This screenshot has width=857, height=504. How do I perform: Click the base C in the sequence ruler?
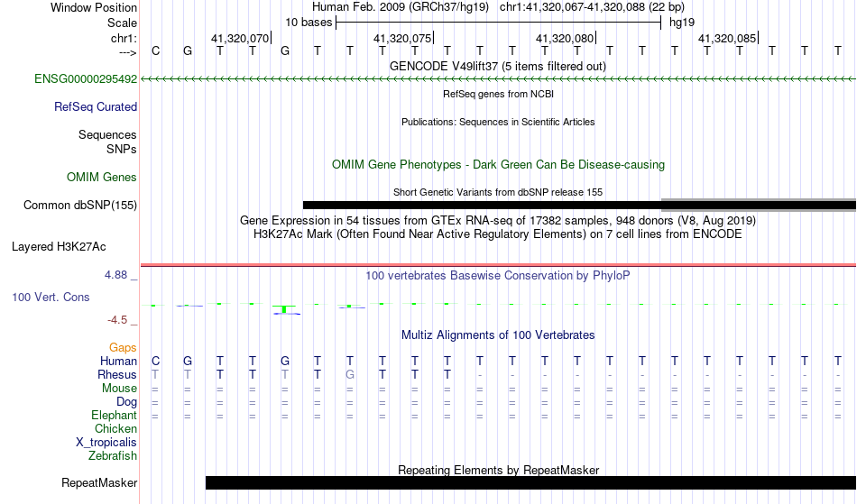click(x=156, y=51)
